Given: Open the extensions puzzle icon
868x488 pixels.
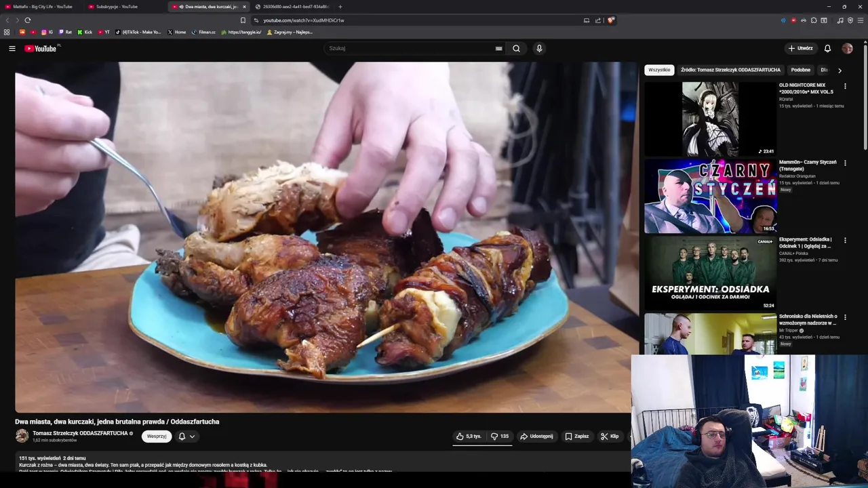Looking at the screenshot, I should (x=814, y=20).
